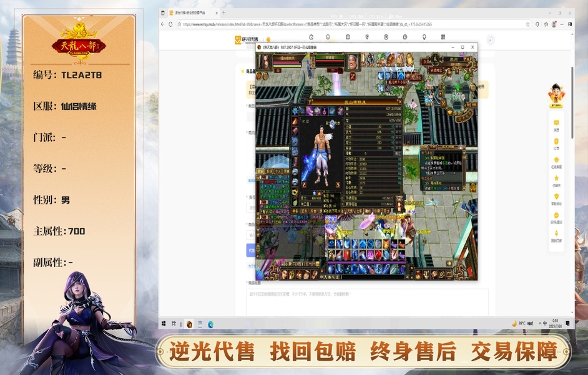Select the 逆光代售 browser tab

click(x=194, y=12)
